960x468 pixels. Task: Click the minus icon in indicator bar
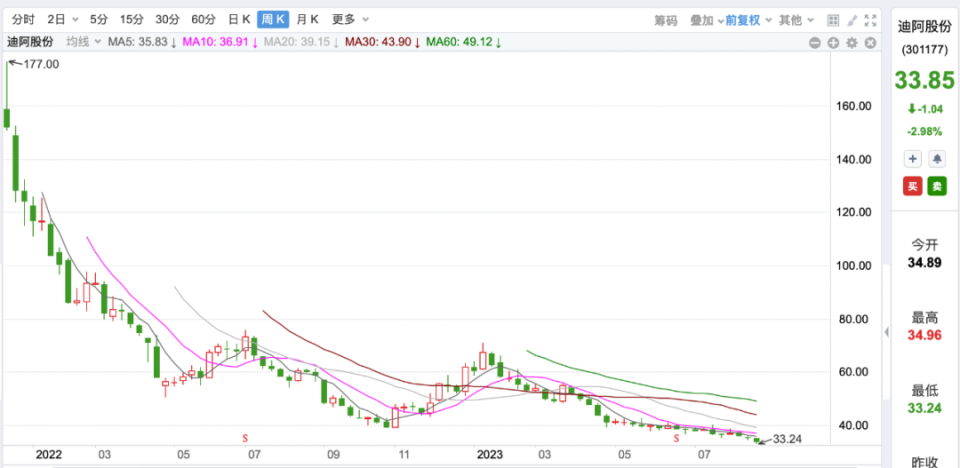coord(814,42)
